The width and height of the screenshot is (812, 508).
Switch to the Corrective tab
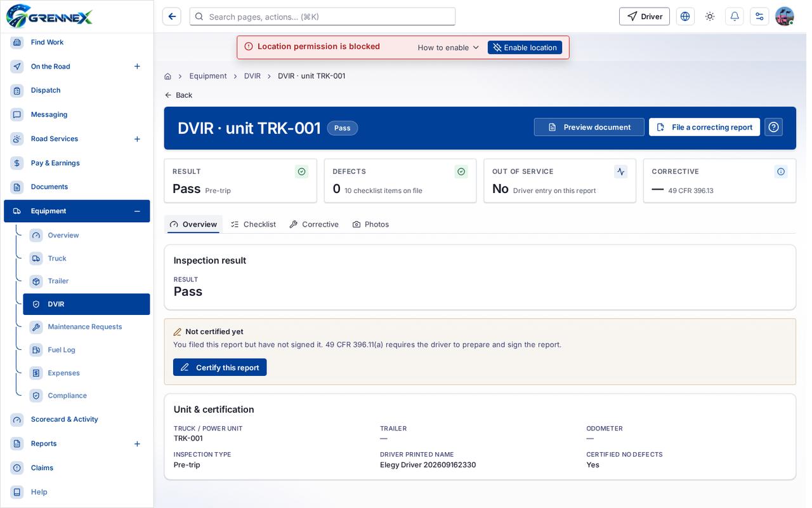point(314,224)
